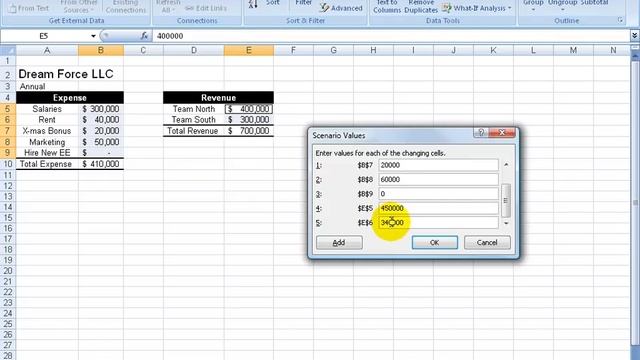Screen dimensions: 640x360
Task: Click the Sort command
Action: click(x=272, y=3)
